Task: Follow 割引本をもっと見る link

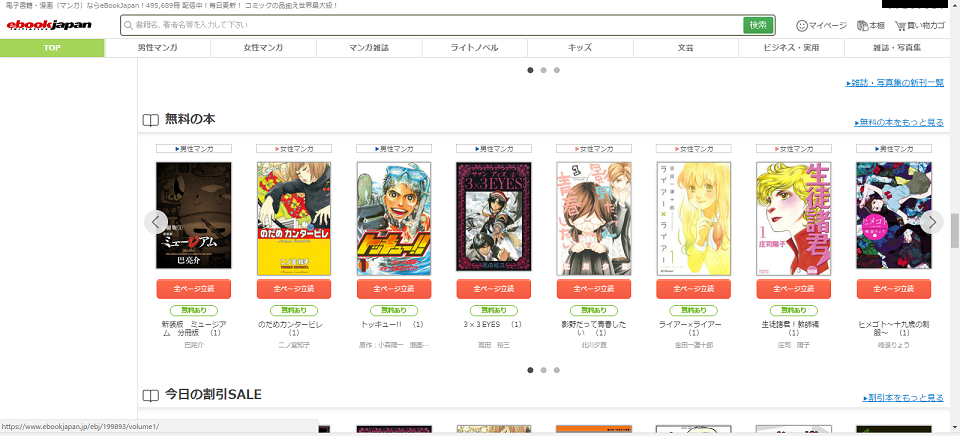Action: tap(903, 397)
